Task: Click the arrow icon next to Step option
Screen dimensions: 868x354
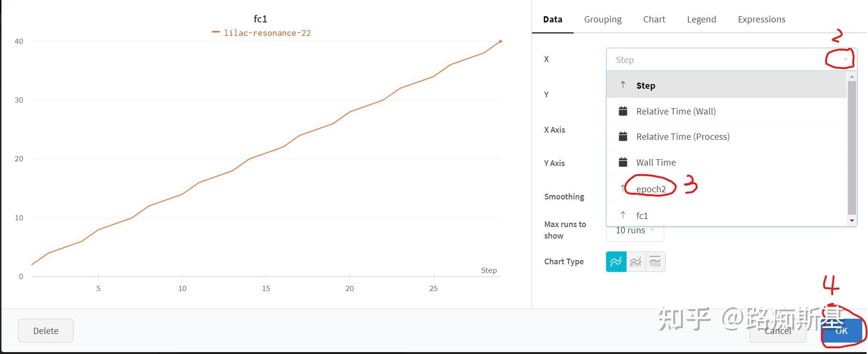Action: tap(623, 85)
